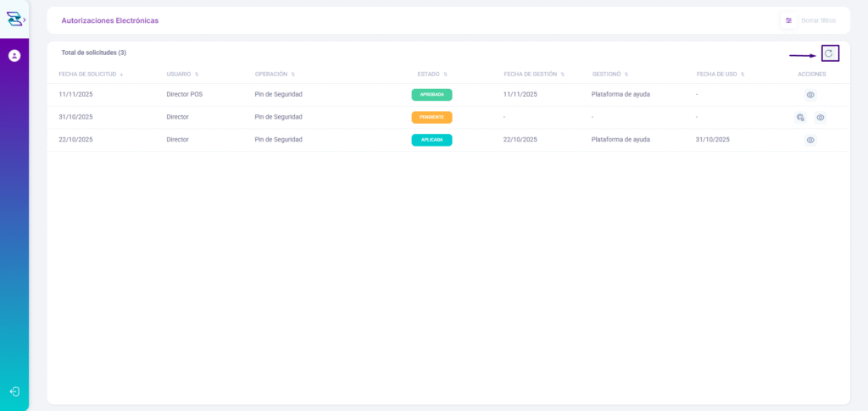
Task: Click the Aprobada status badge
Action: 431,95
